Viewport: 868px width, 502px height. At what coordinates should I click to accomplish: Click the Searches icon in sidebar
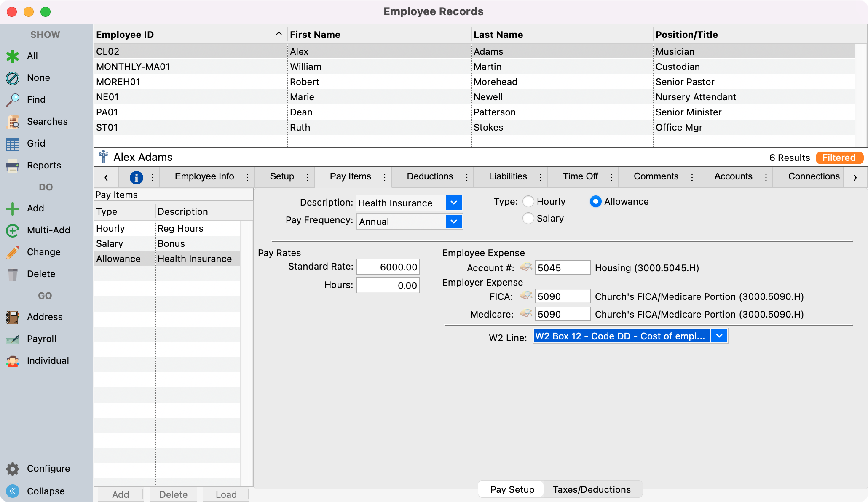tap(13, 122)
